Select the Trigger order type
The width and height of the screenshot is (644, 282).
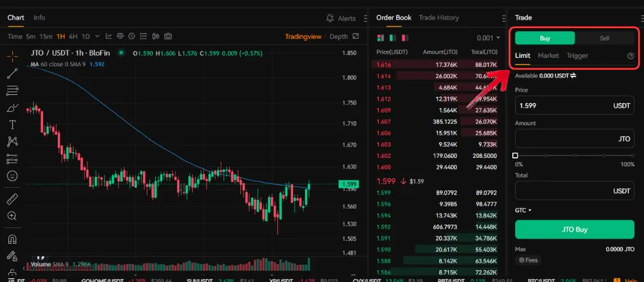pyautogui.click(x=577, y=55)
